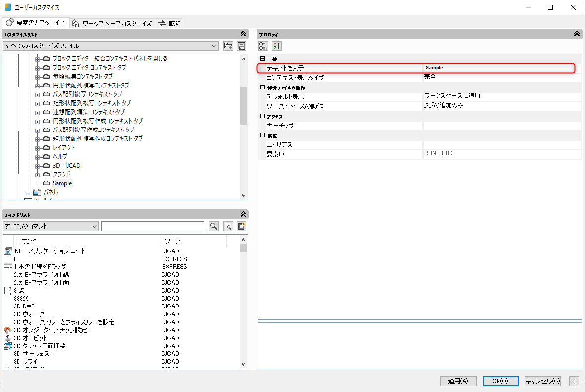585x392 pixels.
Task: Select the 3D オービット command icon
Action: (7, 338)
